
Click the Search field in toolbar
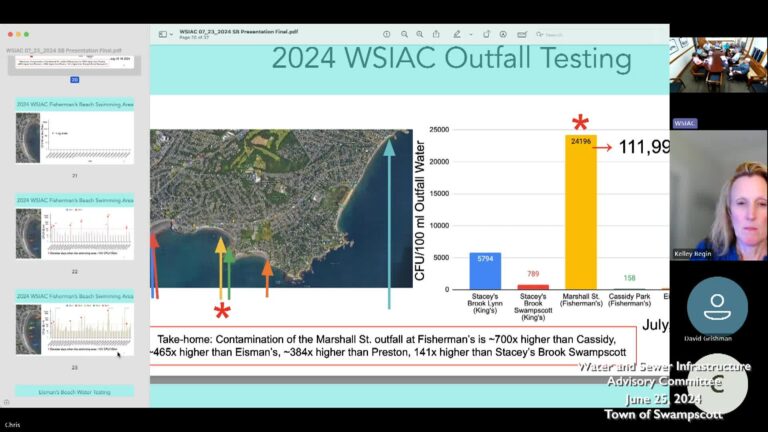click(x=555, y=34)
